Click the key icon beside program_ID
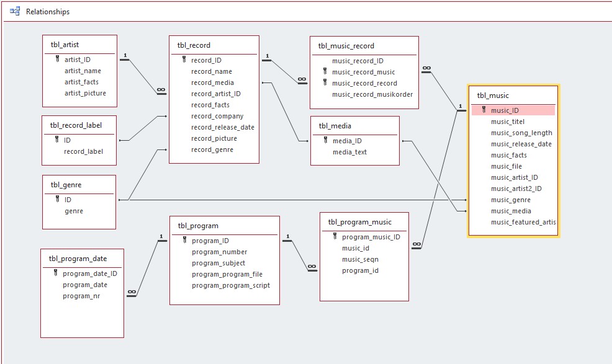Screen dimensions: 612x364 point(184,241)
